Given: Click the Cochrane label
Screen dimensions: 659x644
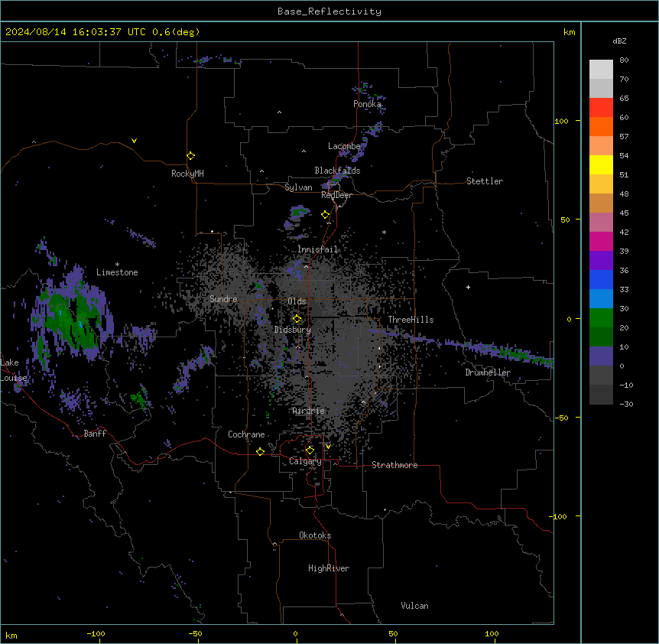Looking at the screenshot, I should (x=246, y=434).
